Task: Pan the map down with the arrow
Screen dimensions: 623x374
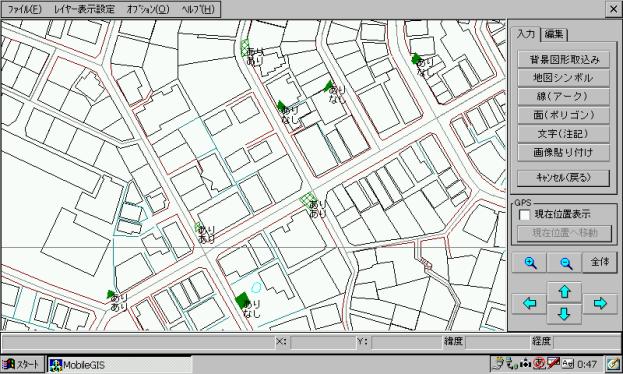Action: 564,314
